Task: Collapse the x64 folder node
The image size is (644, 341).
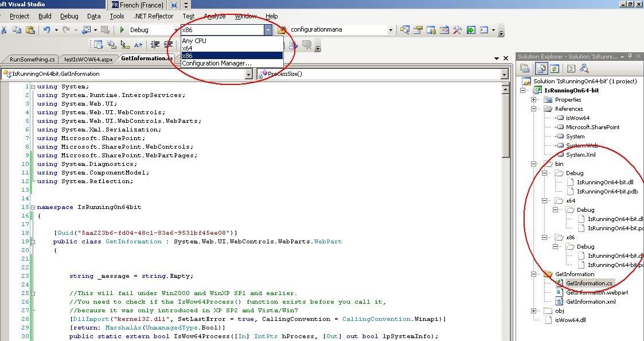Action: click(x=545, y=201)
